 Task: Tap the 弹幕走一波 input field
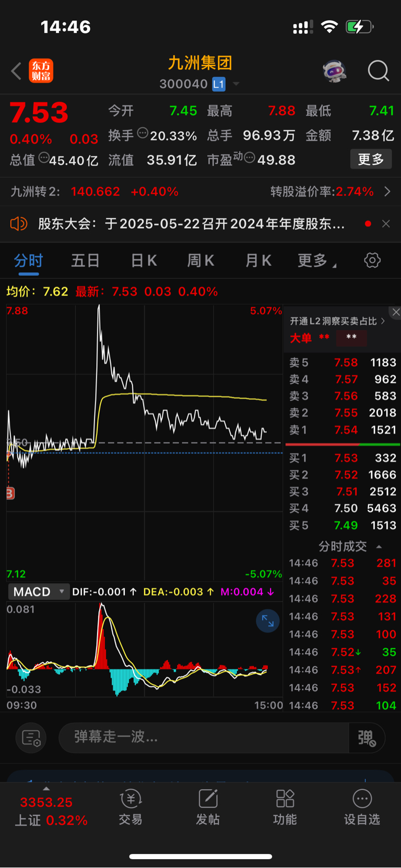tap(204, 738)
